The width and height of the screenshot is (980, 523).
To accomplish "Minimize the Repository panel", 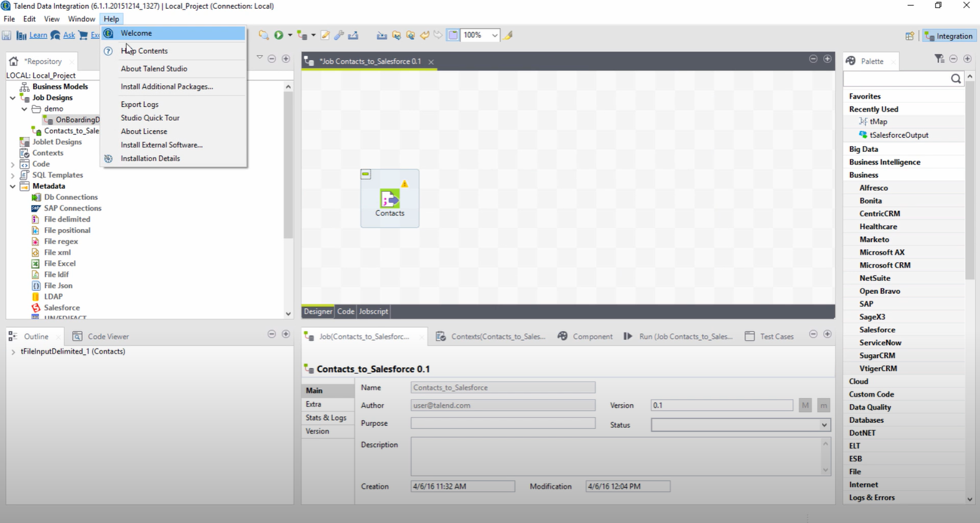I will point(272,59).
